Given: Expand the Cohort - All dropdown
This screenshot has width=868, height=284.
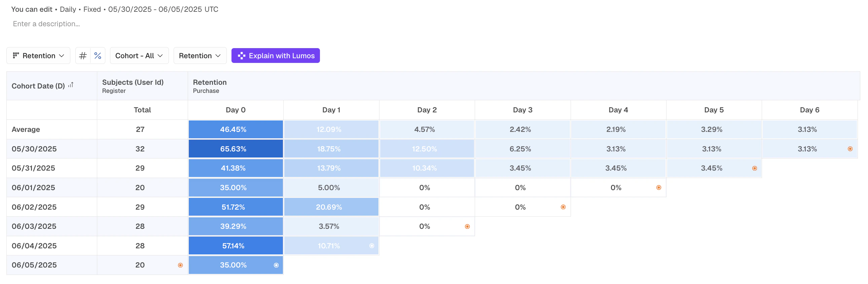Looking at the screenshot, I should coord(139,56).
